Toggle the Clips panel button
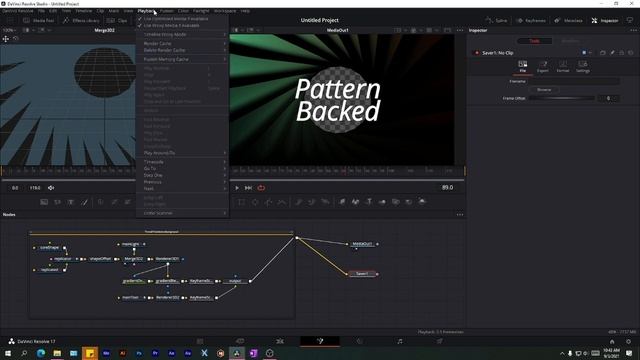Screen dimensions: 640x360 click(x=117, y=20)
